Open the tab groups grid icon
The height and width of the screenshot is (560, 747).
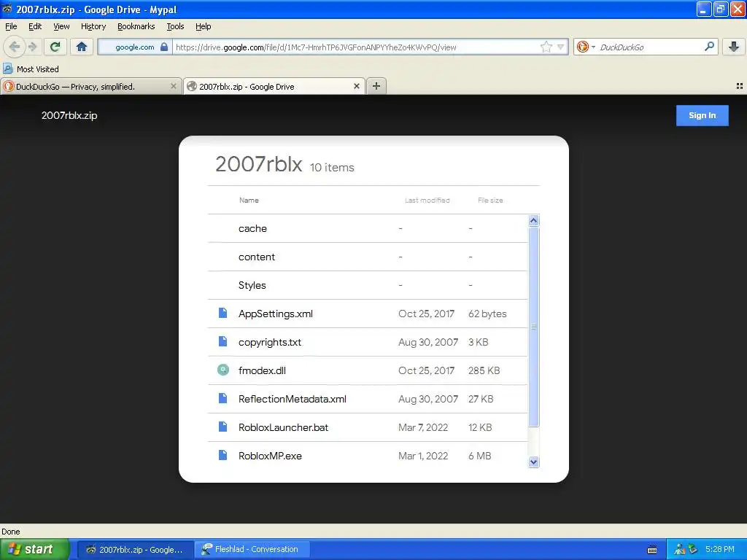(x=740, y=86)
